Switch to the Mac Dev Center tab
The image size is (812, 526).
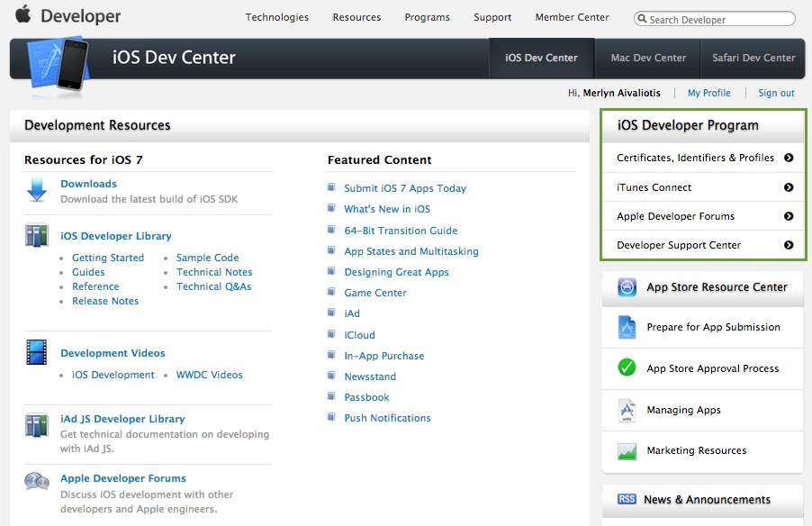(x=648, y=58)
